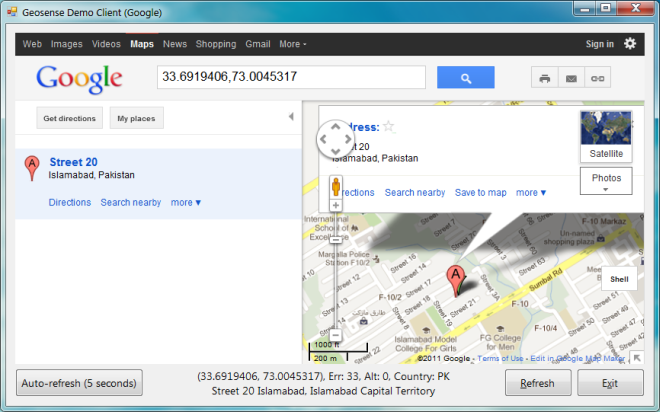This screenshot has height=412, width=660.
Task: Click the coordinates search field
Action: (291, 77)
